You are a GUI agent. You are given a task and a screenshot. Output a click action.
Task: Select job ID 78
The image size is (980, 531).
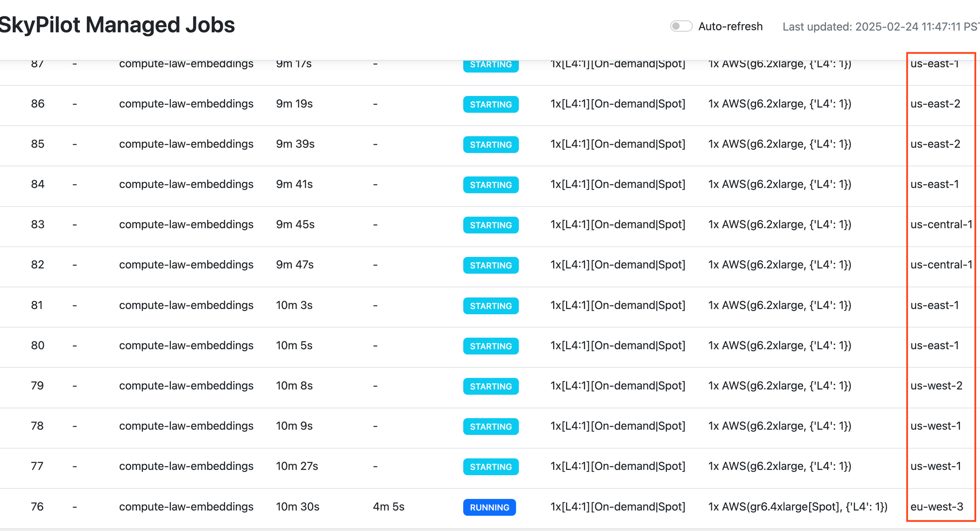point(37,426)
